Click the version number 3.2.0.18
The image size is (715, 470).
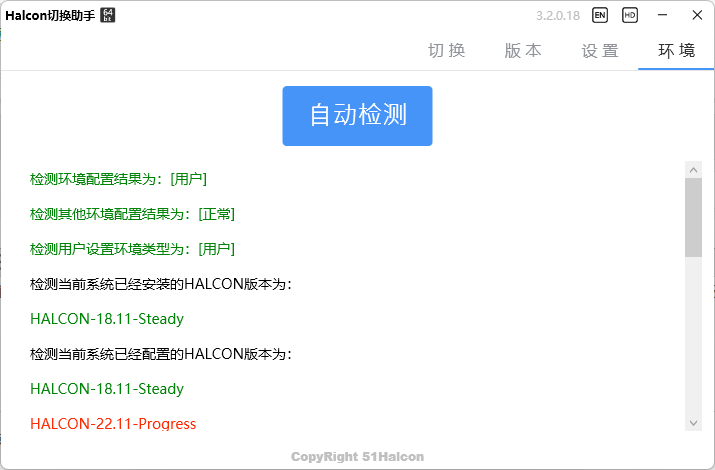[x=558, y=15]
